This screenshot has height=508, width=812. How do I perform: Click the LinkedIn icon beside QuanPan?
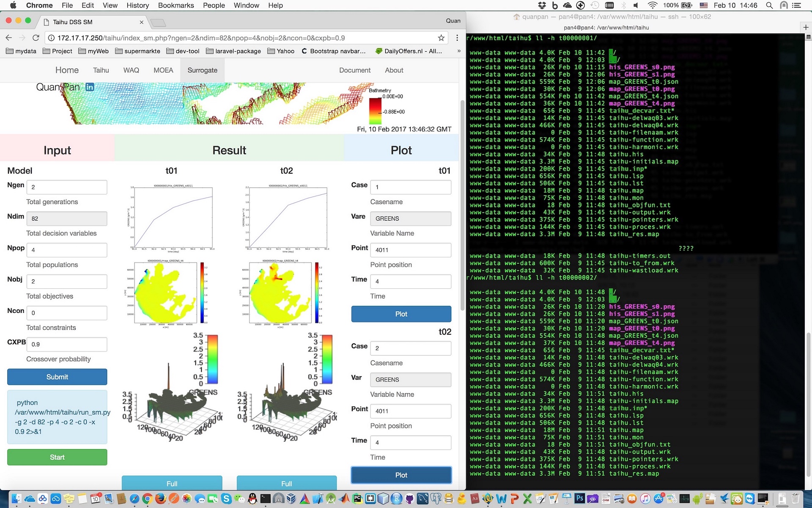pos(90,87)
